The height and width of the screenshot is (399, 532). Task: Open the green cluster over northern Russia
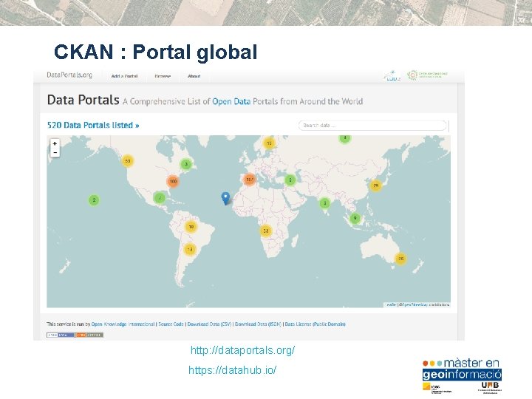pos(345,138)
